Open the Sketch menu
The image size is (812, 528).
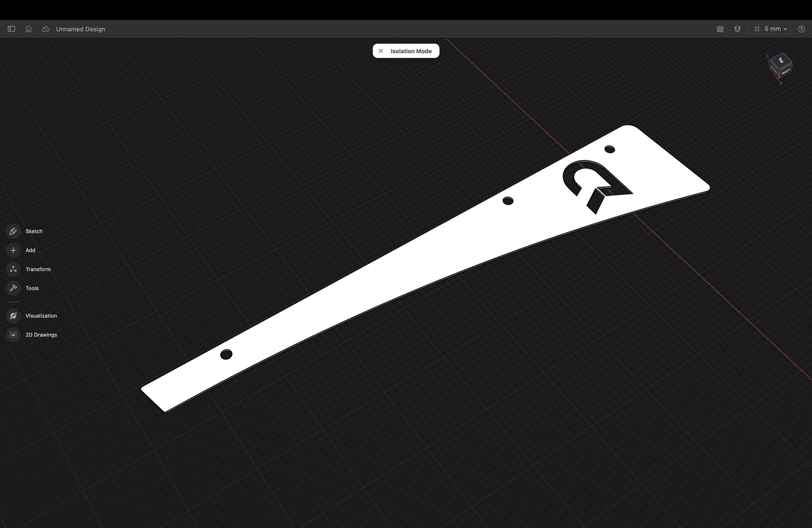pos(13,231)
